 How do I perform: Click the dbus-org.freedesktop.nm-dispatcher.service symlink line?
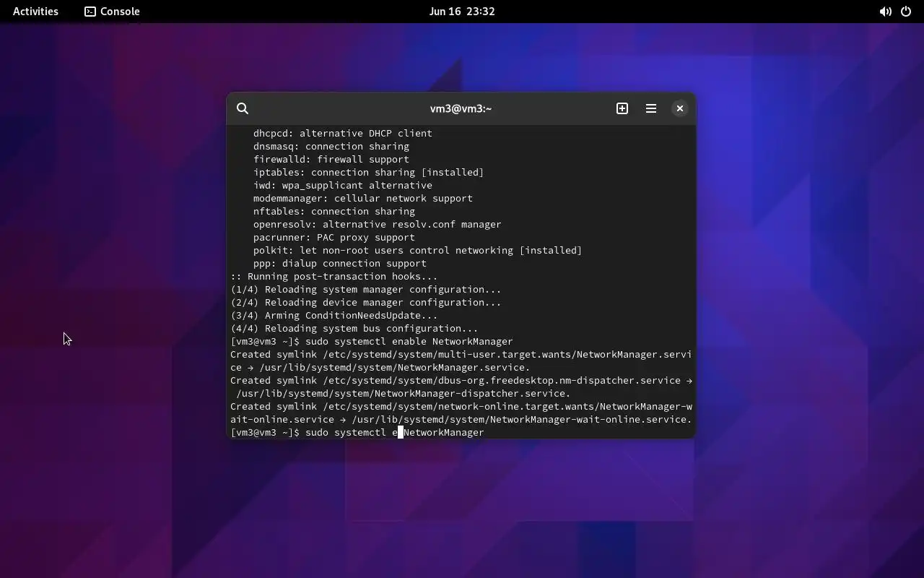click(x=461, y=380)
